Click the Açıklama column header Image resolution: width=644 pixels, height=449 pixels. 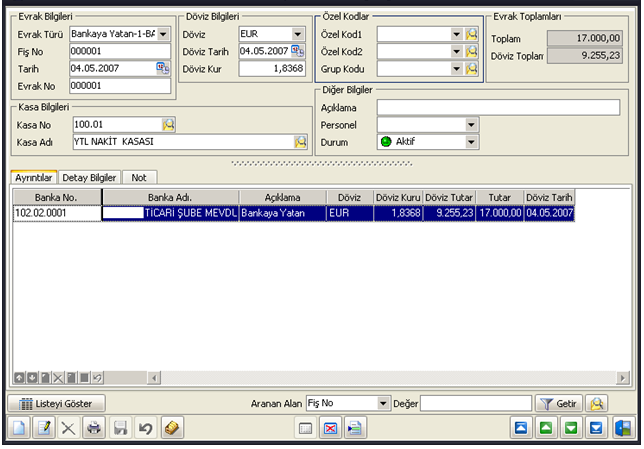283,198
